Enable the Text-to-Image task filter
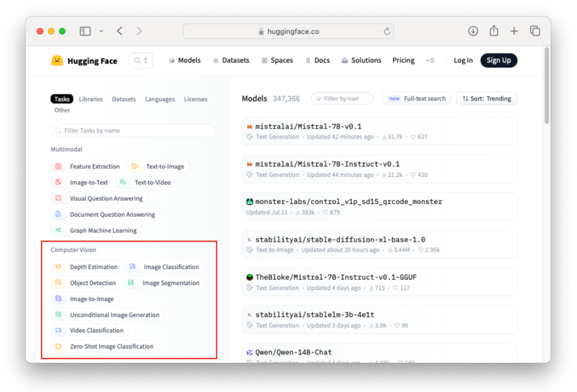This screenshot has width=577, height=392. [x=158, y=167]
